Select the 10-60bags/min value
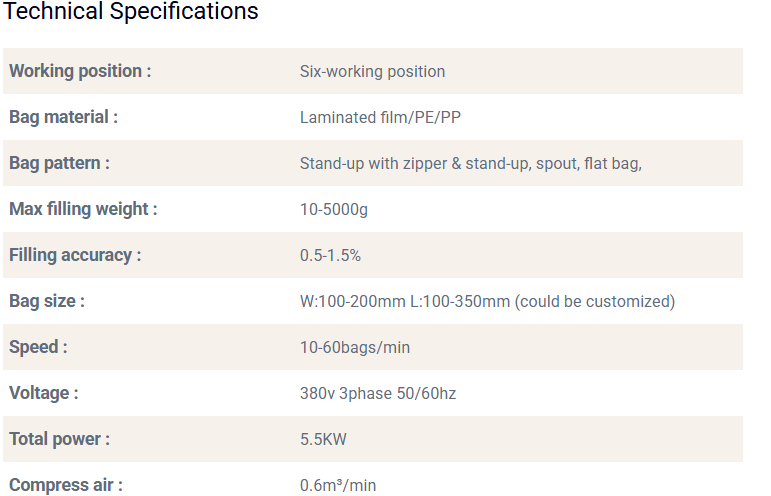 coord(355,348)
